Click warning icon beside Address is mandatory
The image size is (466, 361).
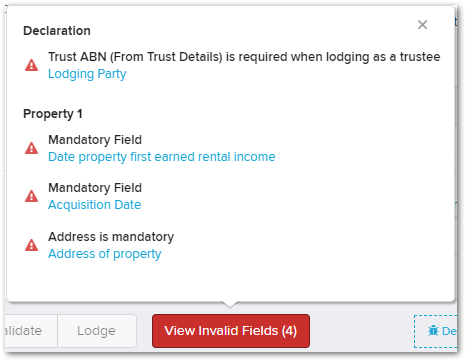(x=32, y=245)
